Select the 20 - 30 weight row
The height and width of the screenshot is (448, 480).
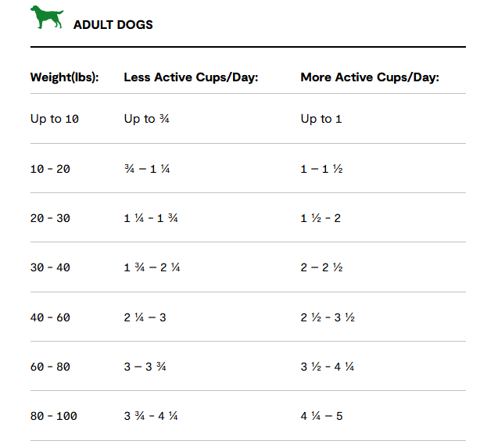[x=248, y=217]
